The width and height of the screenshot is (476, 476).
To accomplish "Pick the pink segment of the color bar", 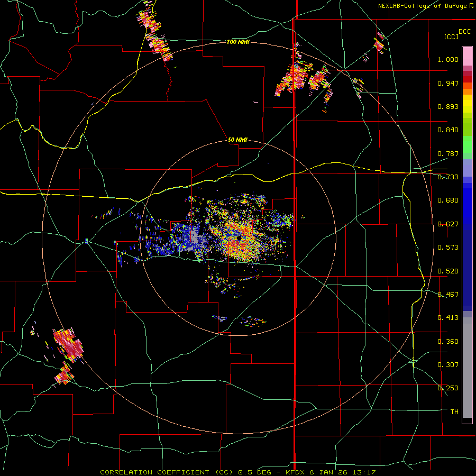I will pos(467,56).
